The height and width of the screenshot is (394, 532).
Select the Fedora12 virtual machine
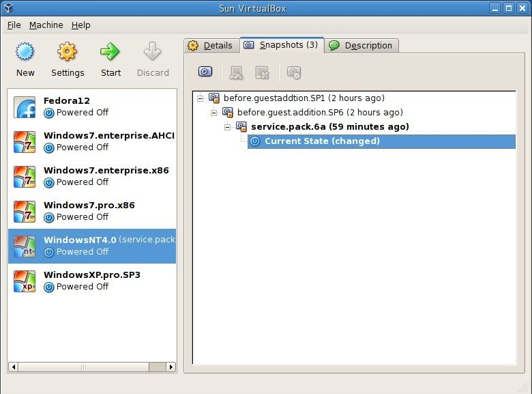[x=92, y=107]
